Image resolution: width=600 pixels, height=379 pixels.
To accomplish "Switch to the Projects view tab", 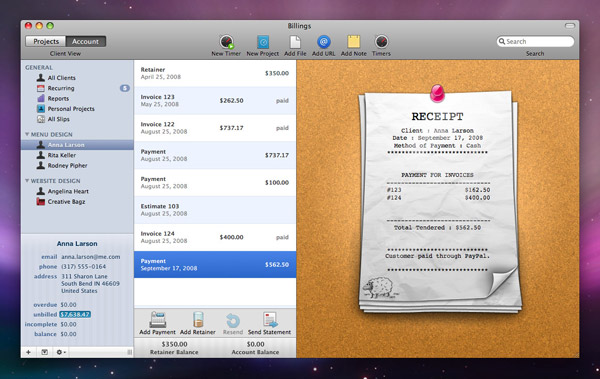I will click(x=46, y=41).
